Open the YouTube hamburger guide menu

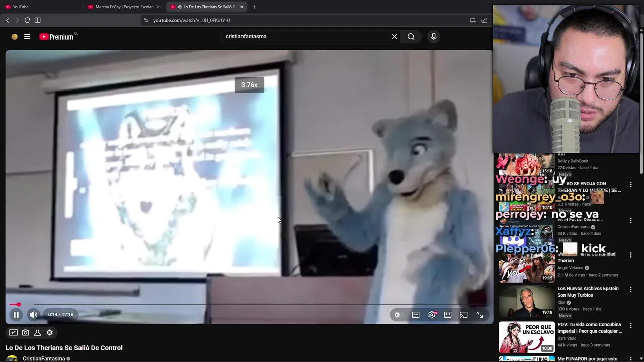pos(27,37)
